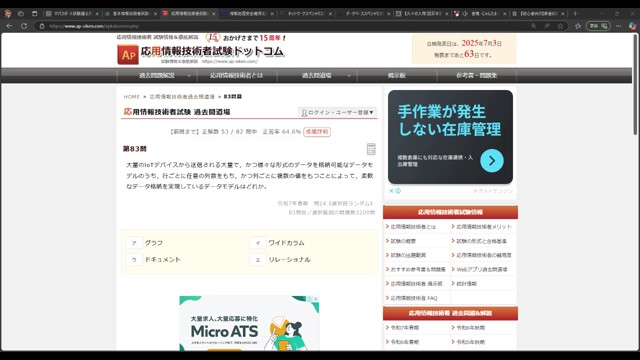Click the vertical page scrollbar thumb
Image resolution: width=640 pixels, height=360 pixels.
point(635,84)
